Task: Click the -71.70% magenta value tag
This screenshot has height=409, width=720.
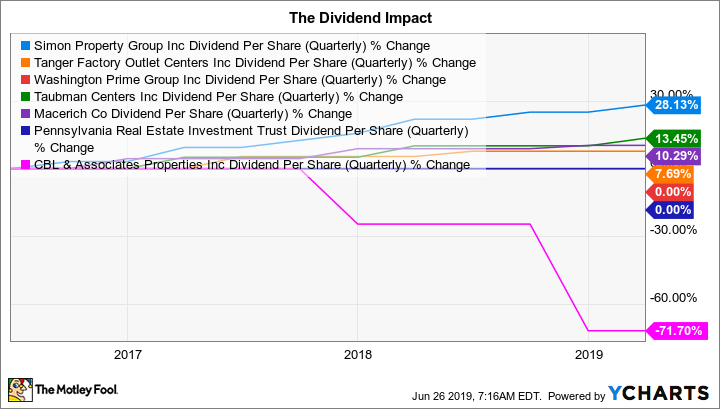Action: 679,331
